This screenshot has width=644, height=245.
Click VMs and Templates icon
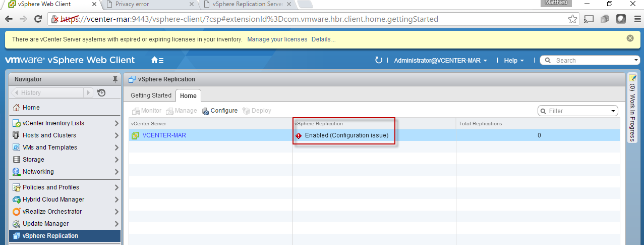pos(17,148)
